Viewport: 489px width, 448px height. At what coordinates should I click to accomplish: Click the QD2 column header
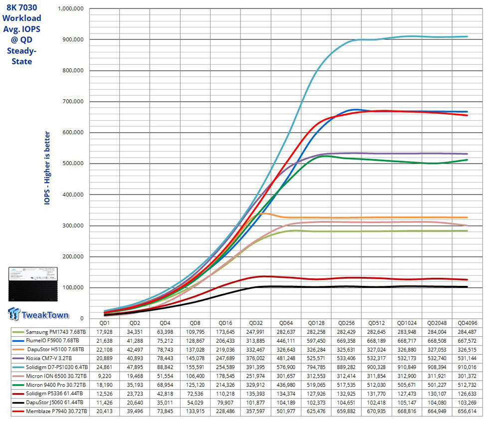click(135, 323)
